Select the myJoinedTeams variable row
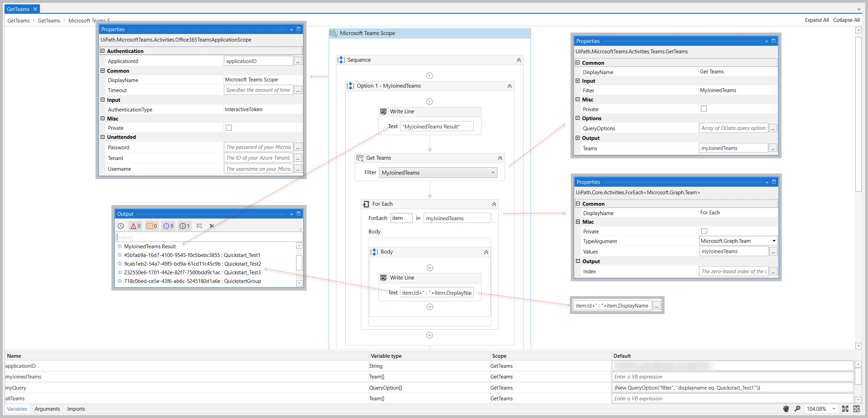This screenshot has height=418, width=868. point(429,377)
